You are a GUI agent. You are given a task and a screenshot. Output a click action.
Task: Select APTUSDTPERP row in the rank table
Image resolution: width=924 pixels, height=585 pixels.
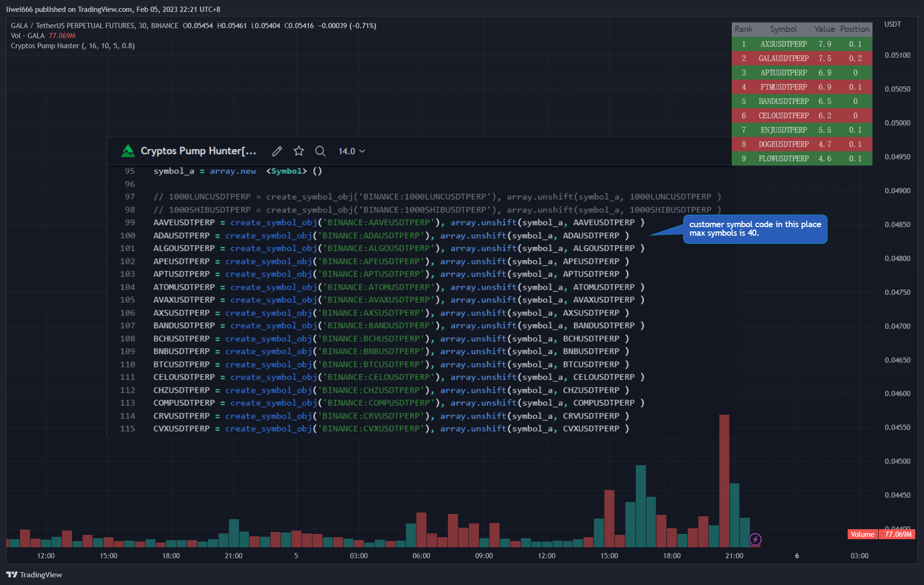pos(802,73)
